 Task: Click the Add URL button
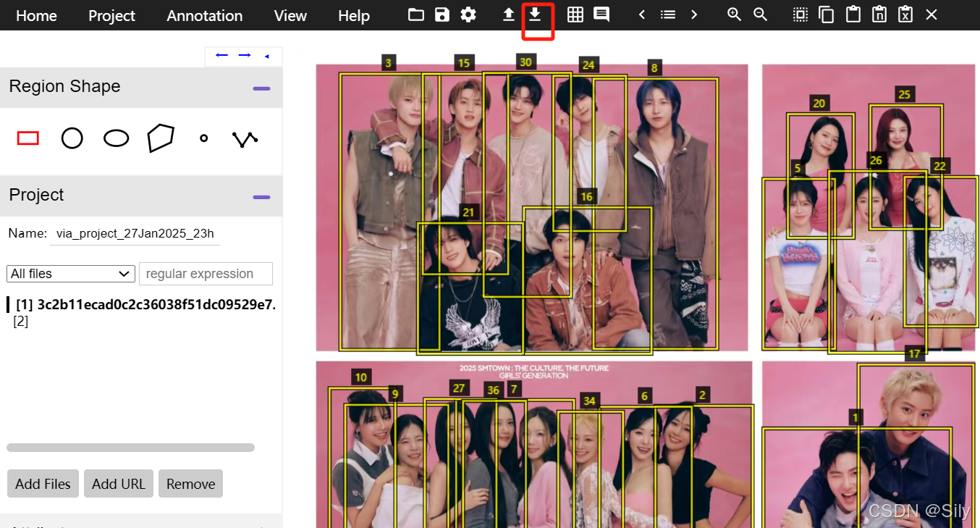point(119,484)
